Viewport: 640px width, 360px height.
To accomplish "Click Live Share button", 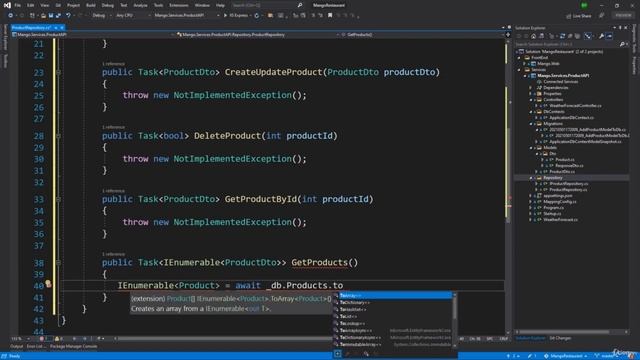I will point(579,16).
